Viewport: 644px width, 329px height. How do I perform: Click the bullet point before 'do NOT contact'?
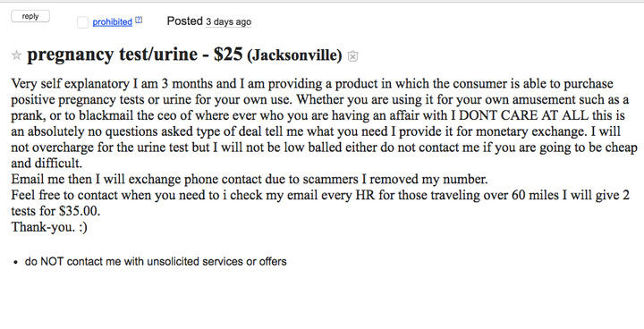[15, 263]
